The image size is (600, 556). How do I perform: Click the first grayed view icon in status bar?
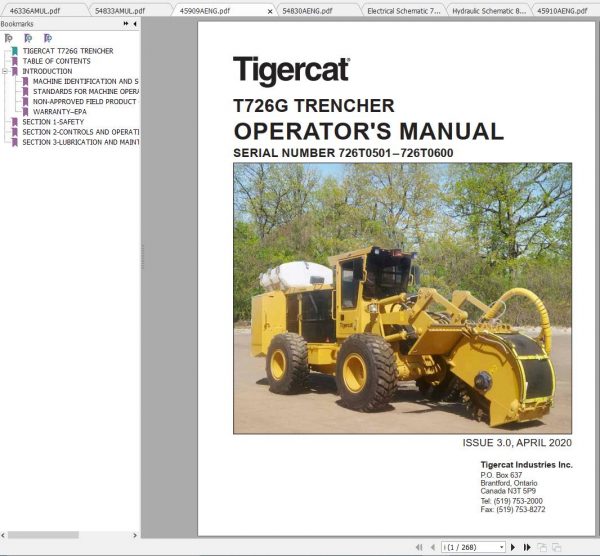[541, 547]
